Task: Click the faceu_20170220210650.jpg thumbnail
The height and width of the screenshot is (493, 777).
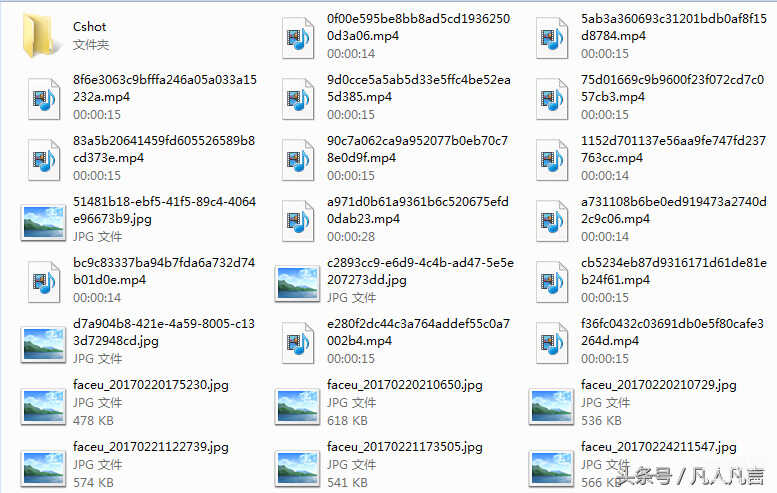Action: [x=297, y=407]
